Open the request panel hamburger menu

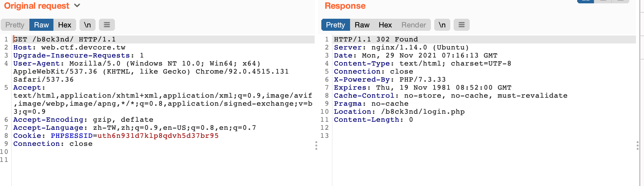107,25
